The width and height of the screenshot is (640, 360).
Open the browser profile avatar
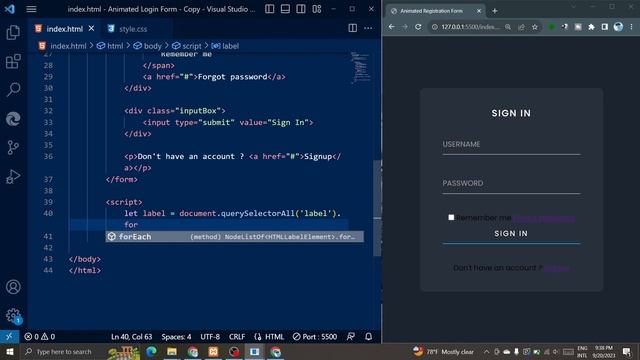point(618,27)
